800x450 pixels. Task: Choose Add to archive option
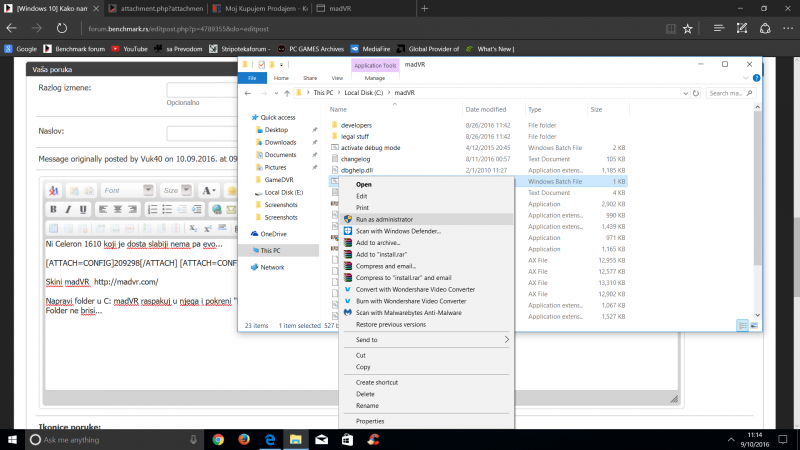(x=426, y=243)
